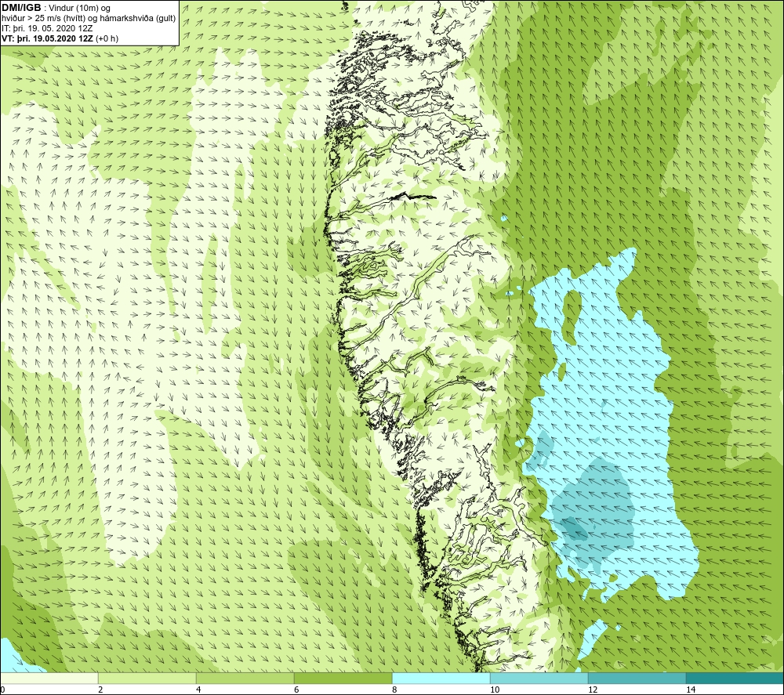
Task: Click the "10" scale label
Action: coord(495,690)
